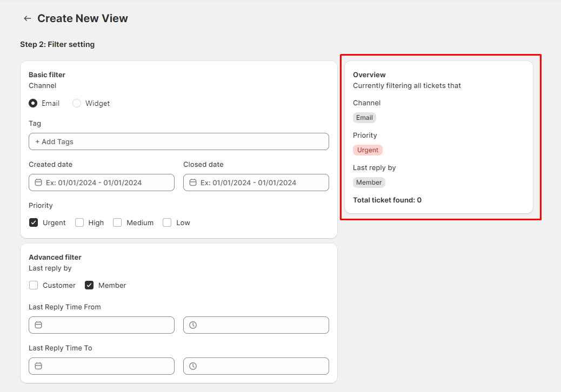Click the 'Basic filter' heading
Image resolution: width=561 pixels, height=392 pixels.
[x=47, y=75]
